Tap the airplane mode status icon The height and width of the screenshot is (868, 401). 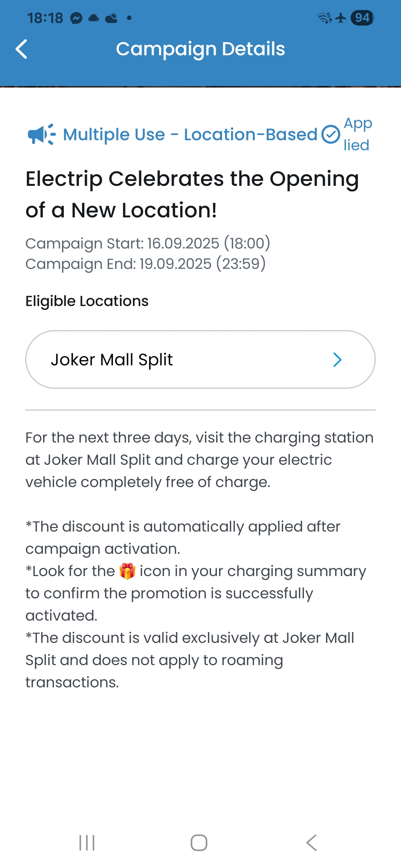pos(340,17)
